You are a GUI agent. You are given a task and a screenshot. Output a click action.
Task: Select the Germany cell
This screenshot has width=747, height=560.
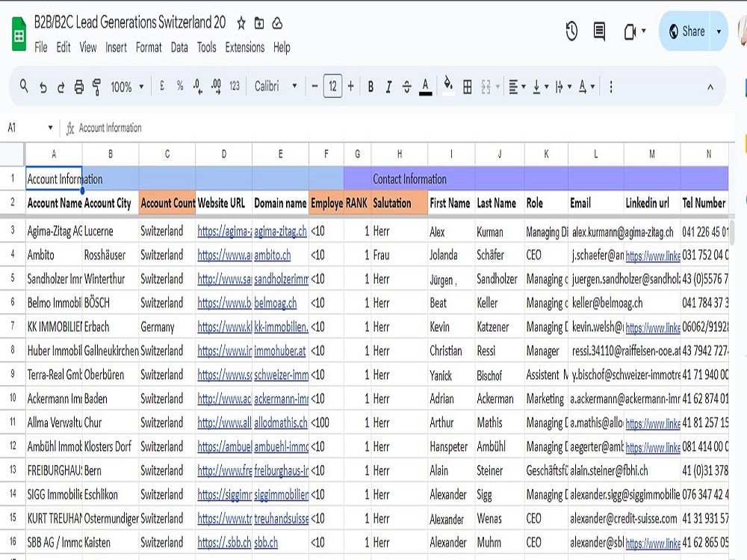[167, 327]
